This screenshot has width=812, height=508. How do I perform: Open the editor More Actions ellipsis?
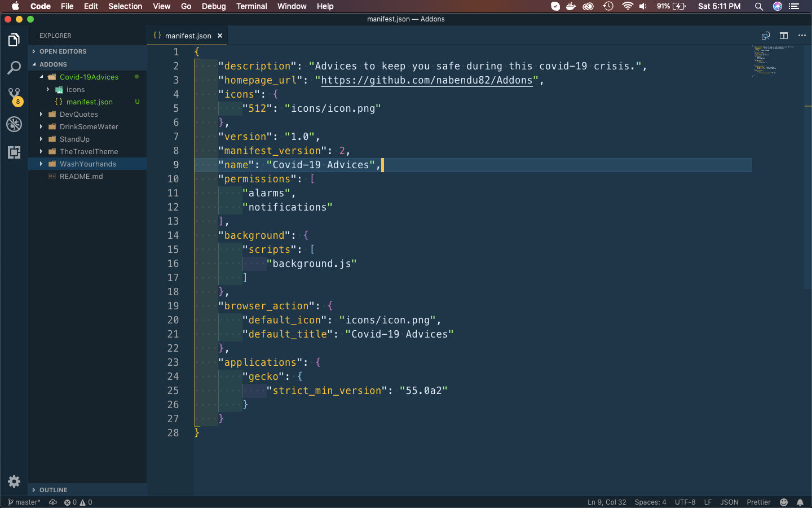(x=802, y=36)
